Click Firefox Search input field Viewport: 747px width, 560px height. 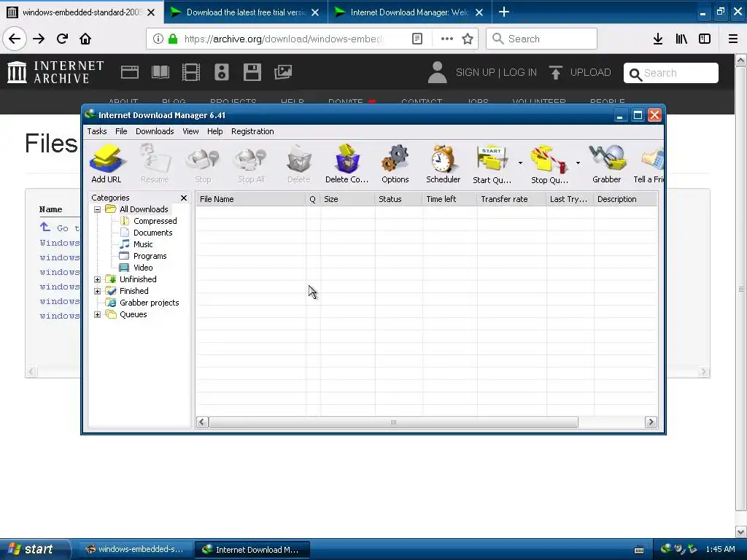click(x=541, y=39)
